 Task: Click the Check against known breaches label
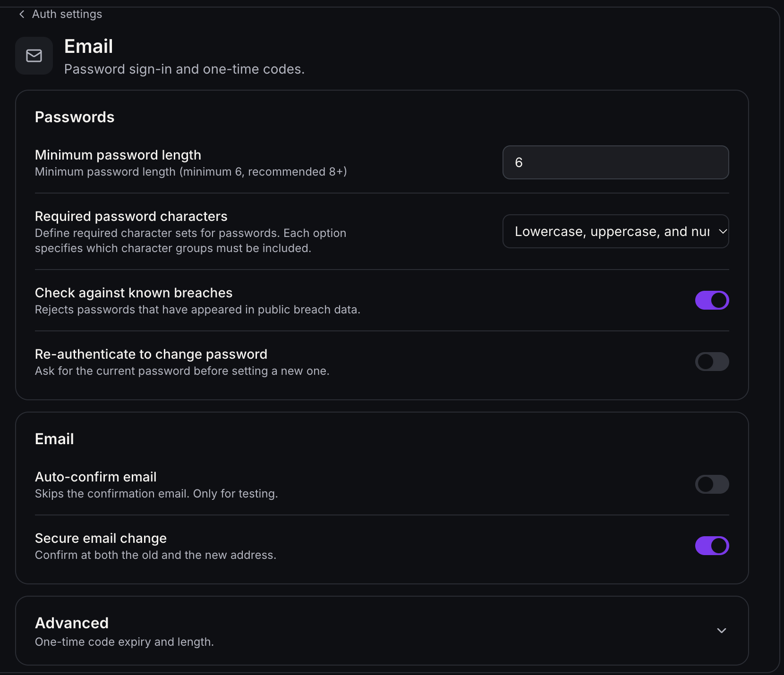[134, 293]
